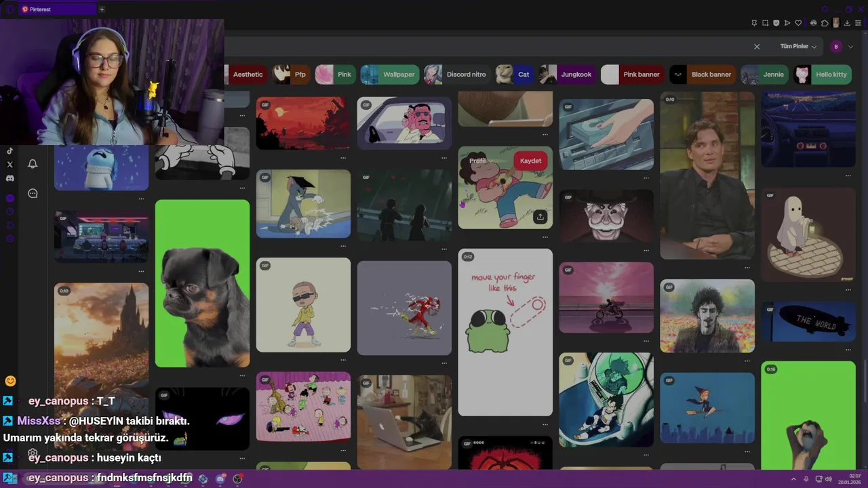This screenshot has width=868, height=488.
Task: Open the X (Twitter) sidebar shortcut
Action: (x=9, y=165)
